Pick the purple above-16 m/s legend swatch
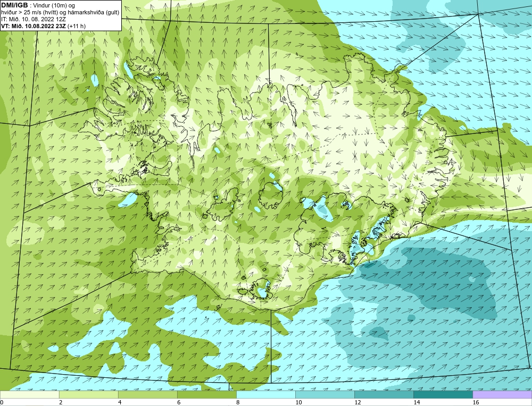This screenshot has height=406, width=532. point(502,394)
